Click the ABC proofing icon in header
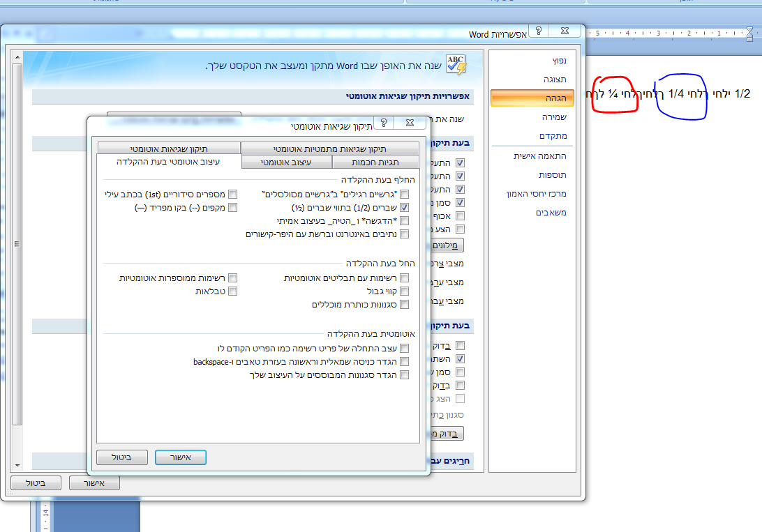 456,65
